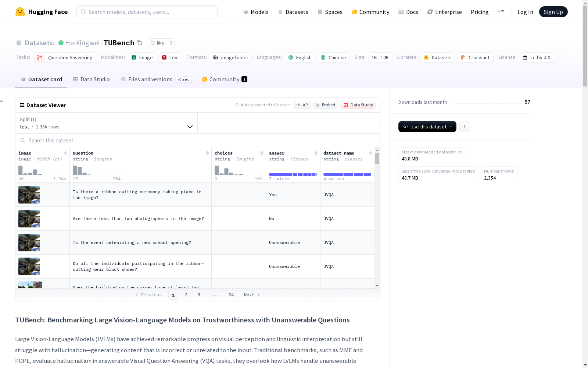
Task: Switch to the Dataset card tab
Action: [x=41, y=79]
